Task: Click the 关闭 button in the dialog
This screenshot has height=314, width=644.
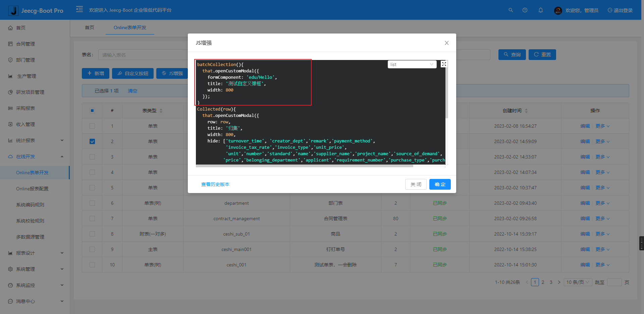Action: pos(416,184)
